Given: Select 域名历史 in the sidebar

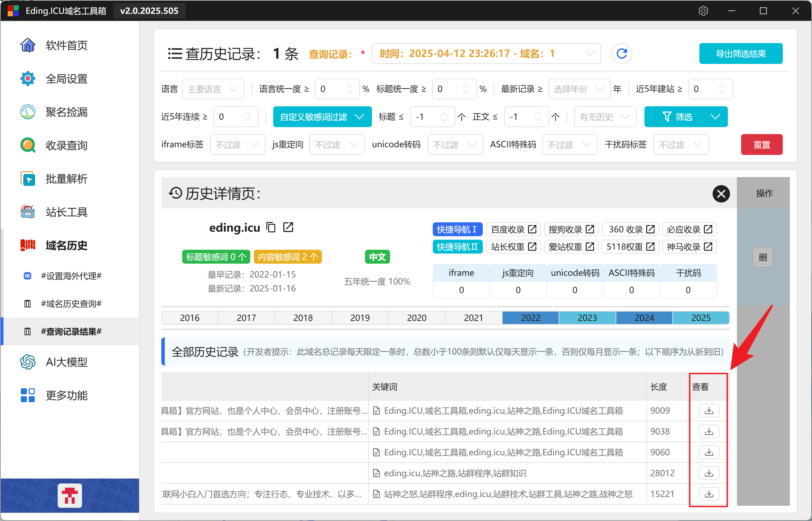Looking at the screenshot, I should click(x=70, y=245).
